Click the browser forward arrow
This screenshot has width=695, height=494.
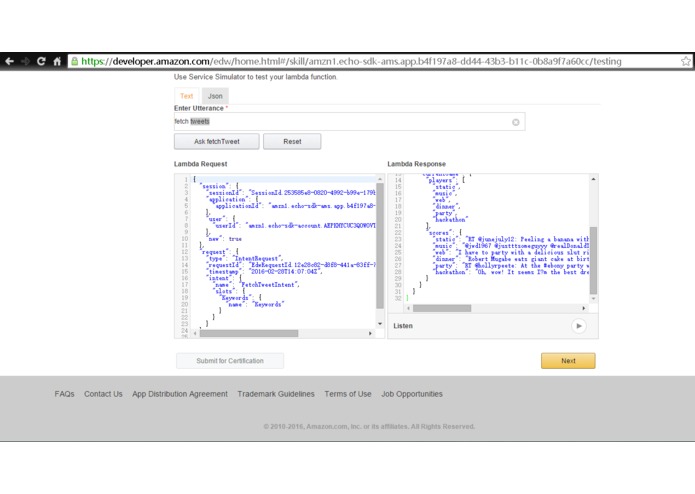25,61
